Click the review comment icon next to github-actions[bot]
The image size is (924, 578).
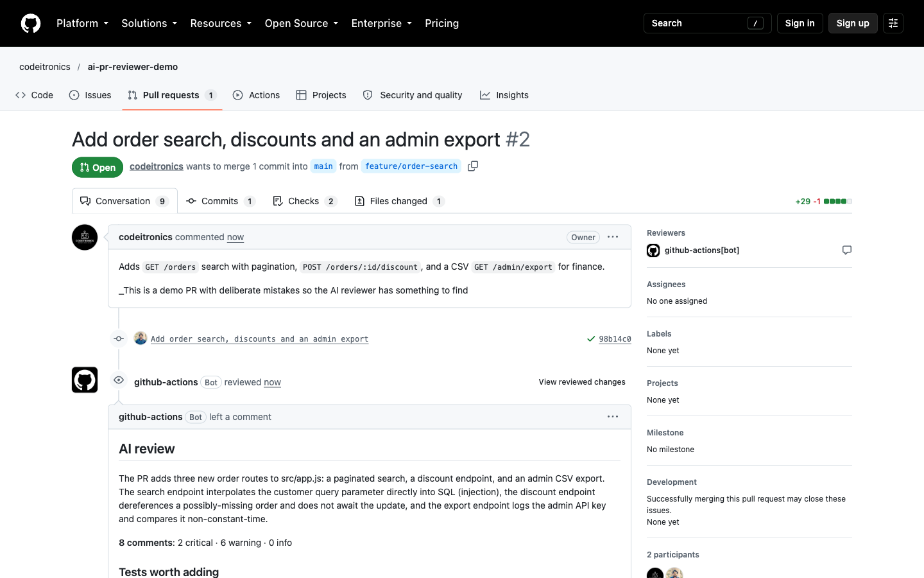pos(847,250)
